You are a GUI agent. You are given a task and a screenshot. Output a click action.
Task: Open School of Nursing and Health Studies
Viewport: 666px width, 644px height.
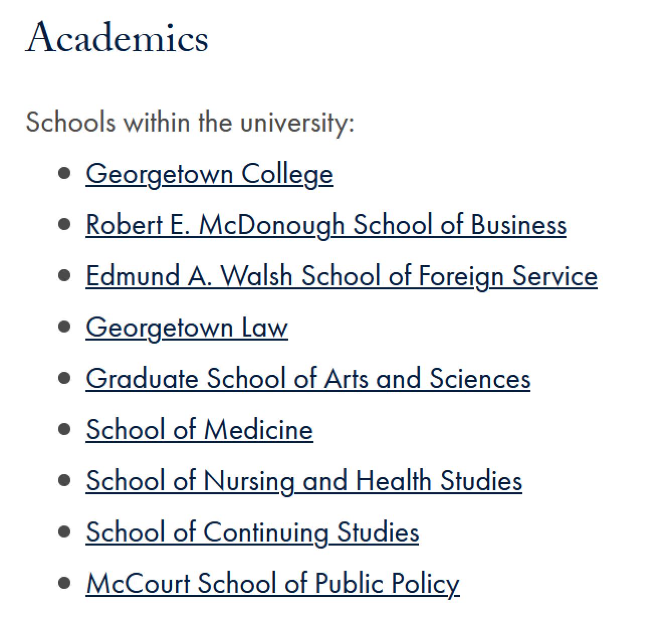(304, 481)
